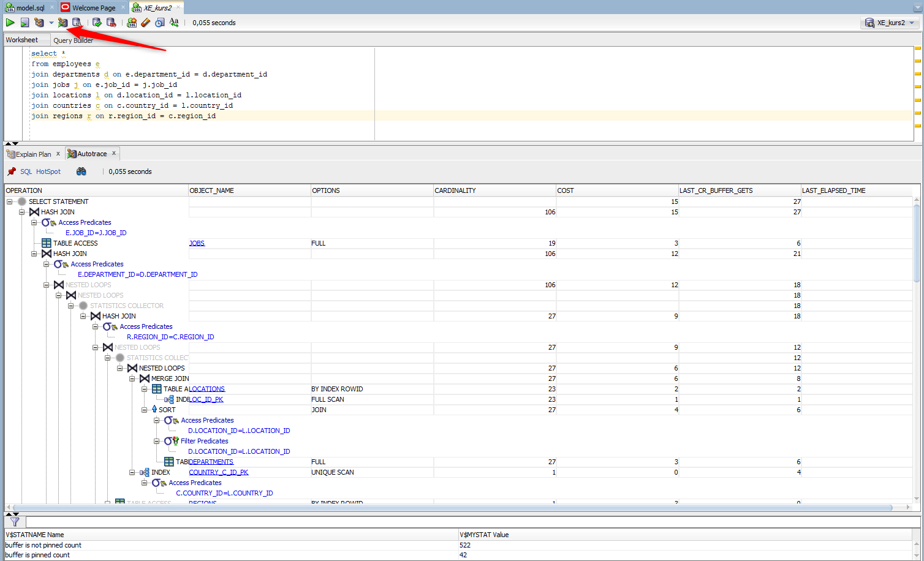This screenshot has height=561, width=924.
Task: Toggle the red pin in the Autotrace panel
Action: 12,171
